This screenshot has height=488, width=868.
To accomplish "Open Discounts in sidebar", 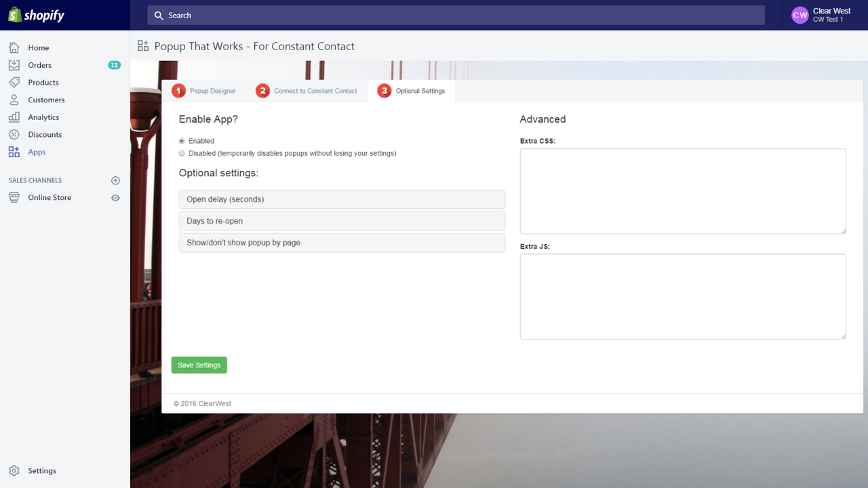I will [x=45, y=134].
